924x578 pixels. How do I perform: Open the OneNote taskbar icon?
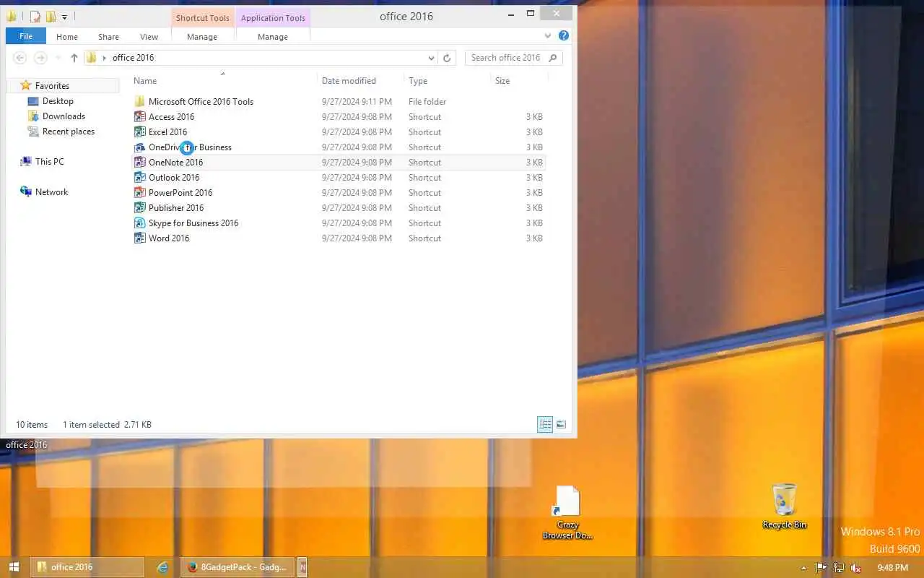(303, 567)
